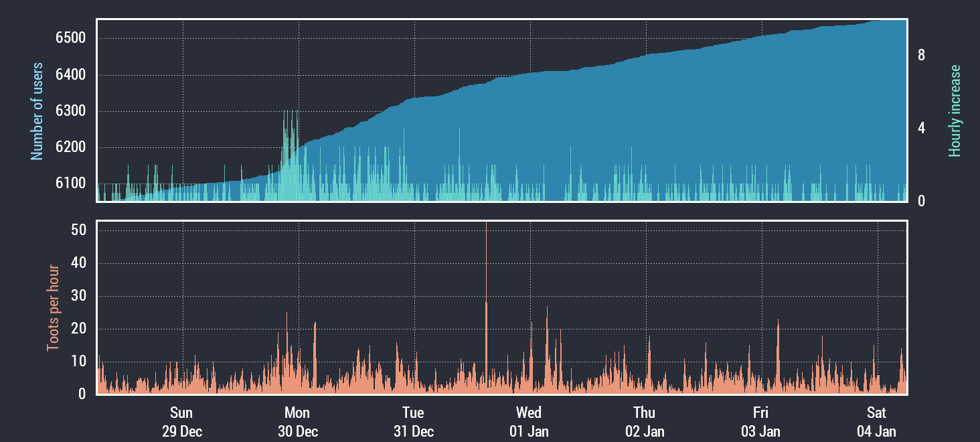The height and width of the screenshot is (442, 980).
Task: Click the 20 tick on Toots axis
Action: click(x=78, y=329)
